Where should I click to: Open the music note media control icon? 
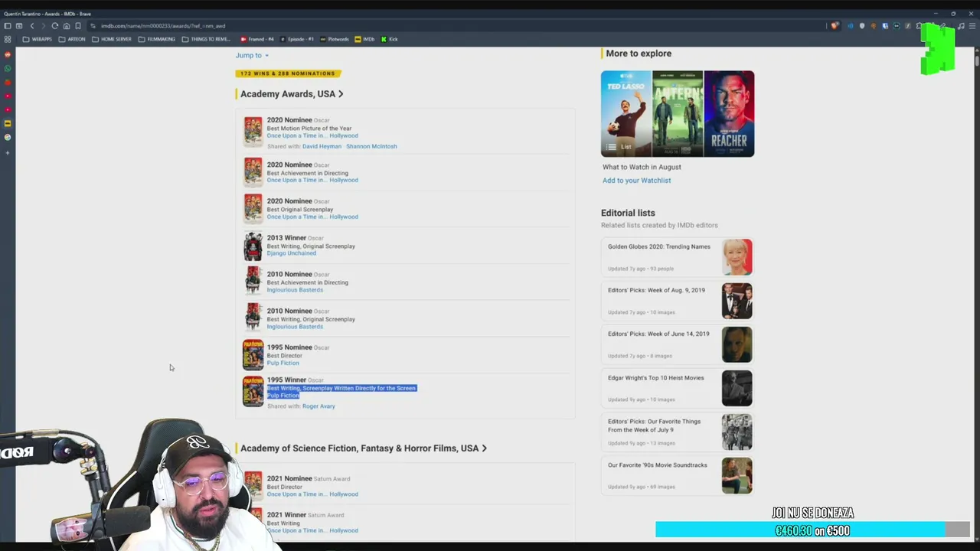(x=961, y=26)
